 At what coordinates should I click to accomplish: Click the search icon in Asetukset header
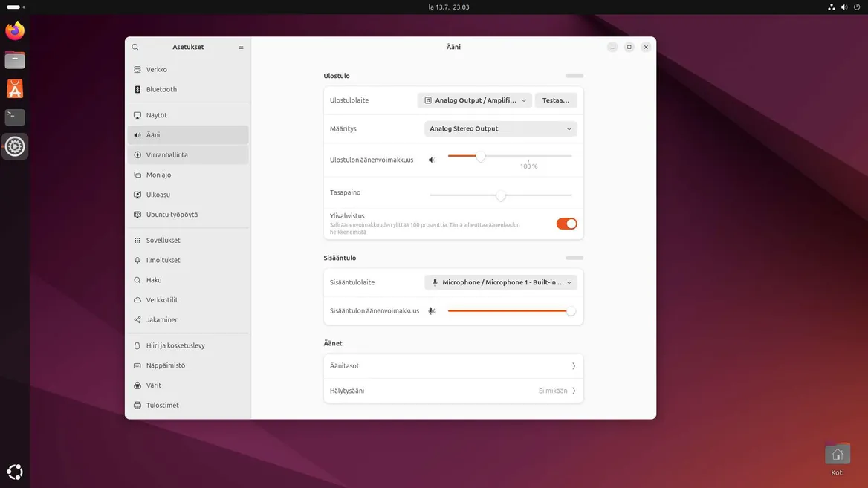[x=135, y=47]
